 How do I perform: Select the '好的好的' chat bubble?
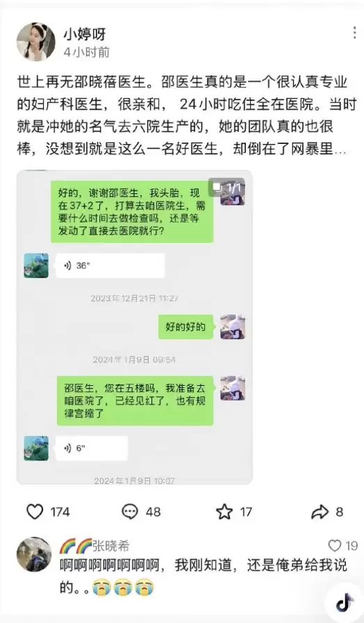(x=185, y=327)
